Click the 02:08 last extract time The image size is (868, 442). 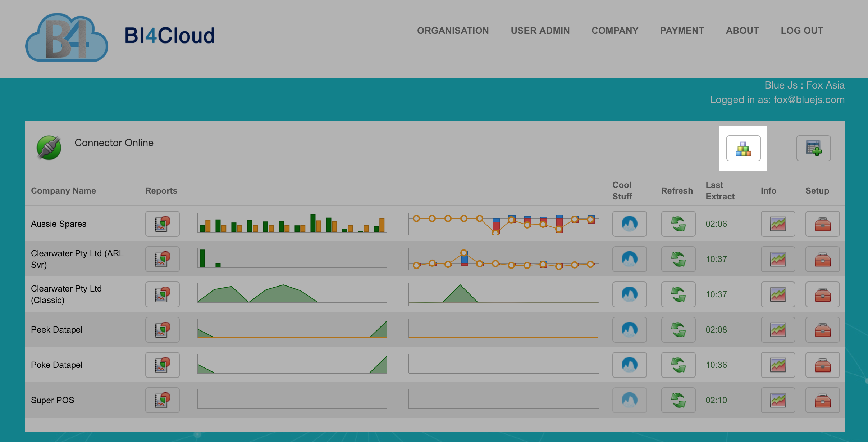[x=716, y=330]
